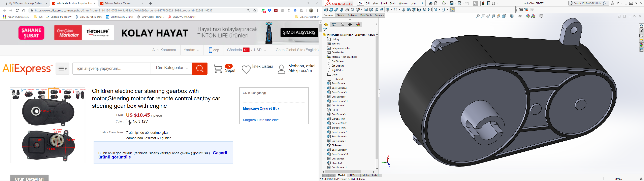Expand the Boss-Extrude1 feature node

pos(324,83)
